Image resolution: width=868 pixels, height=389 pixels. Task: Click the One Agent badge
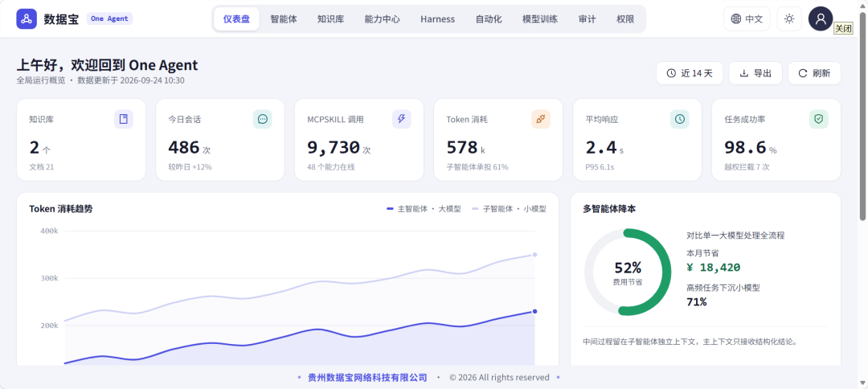109,18
